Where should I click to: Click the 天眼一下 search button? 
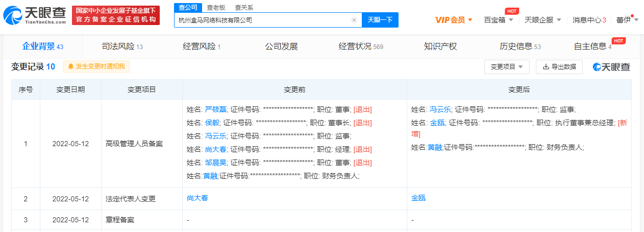380,20
